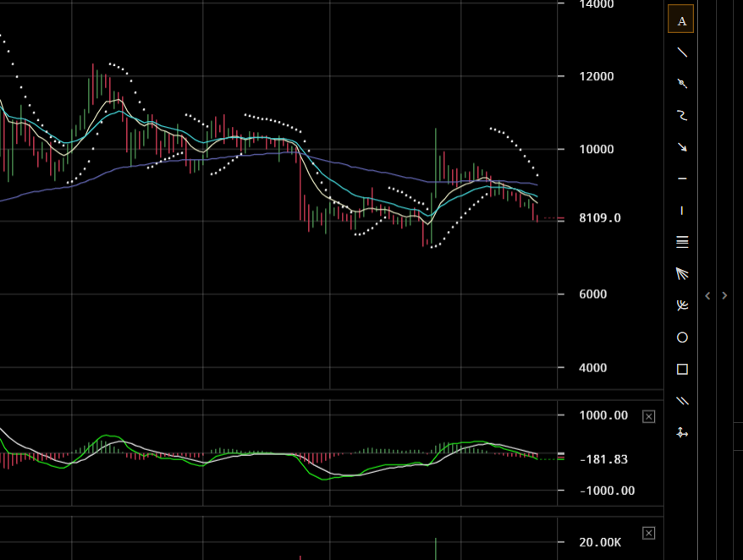Select the Fibonacci arcs tool
Screen dimensions: 743x560
[x=682, y=305]
